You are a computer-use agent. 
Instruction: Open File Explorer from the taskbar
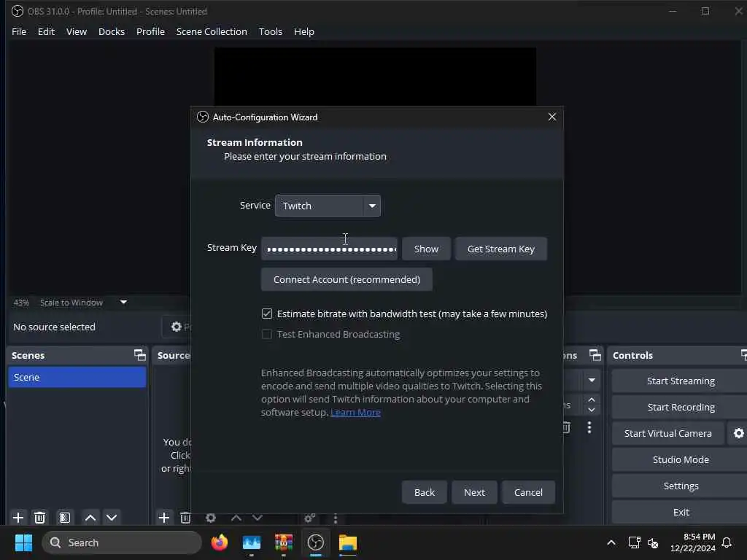[x=348, y=542]
